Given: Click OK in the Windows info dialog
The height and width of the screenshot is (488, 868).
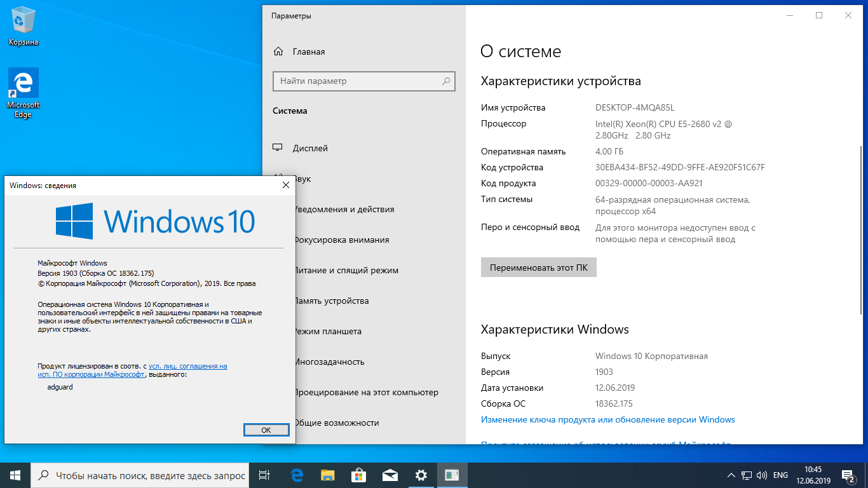Looking at the screenshot, I should 266,430.
